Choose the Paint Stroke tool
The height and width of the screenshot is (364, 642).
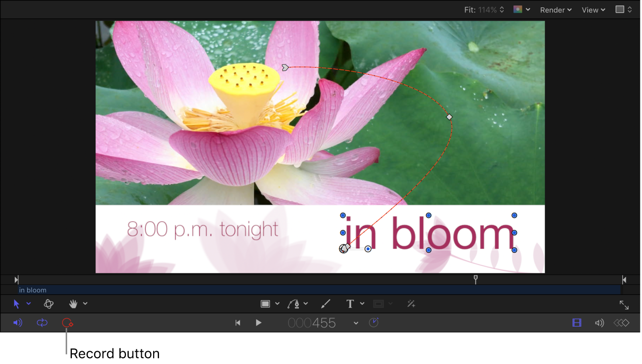(x=325, y=303)
